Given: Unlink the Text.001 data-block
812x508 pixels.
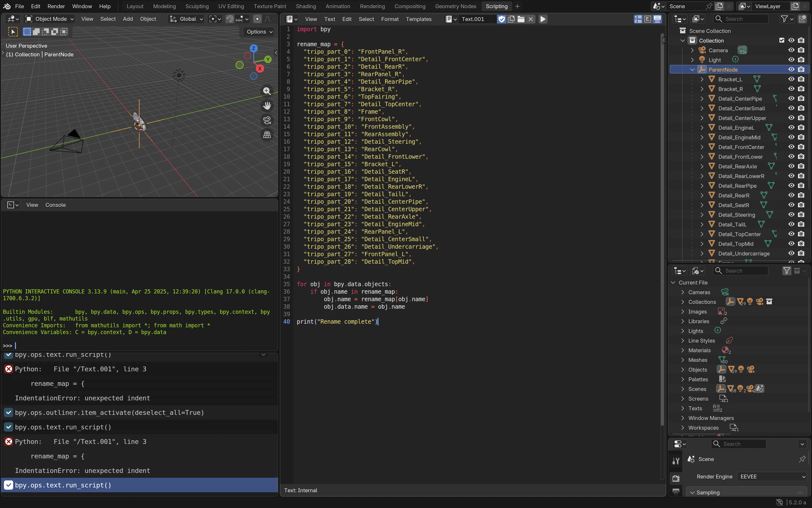Looking at the screenshot, I should tap(531, 19).
